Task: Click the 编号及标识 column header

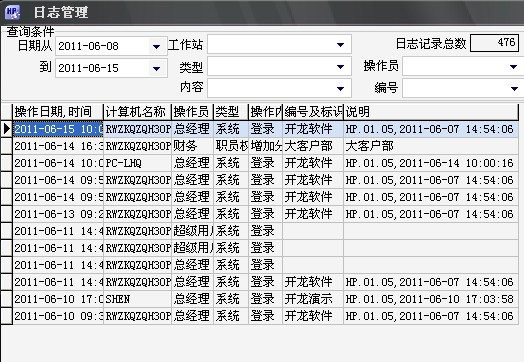Action: click(313, 112)
